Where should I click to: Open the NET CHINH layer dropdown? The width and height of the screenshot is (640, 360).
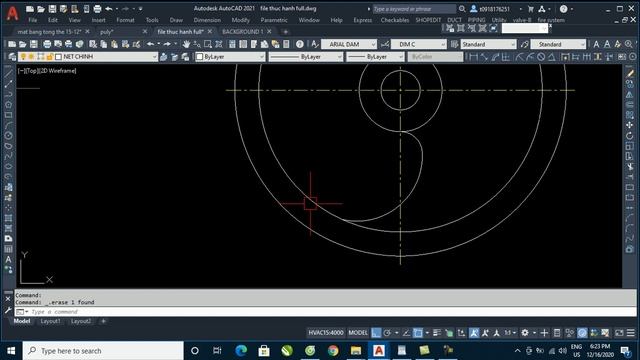pyautogui.click(x=154, y=57)
